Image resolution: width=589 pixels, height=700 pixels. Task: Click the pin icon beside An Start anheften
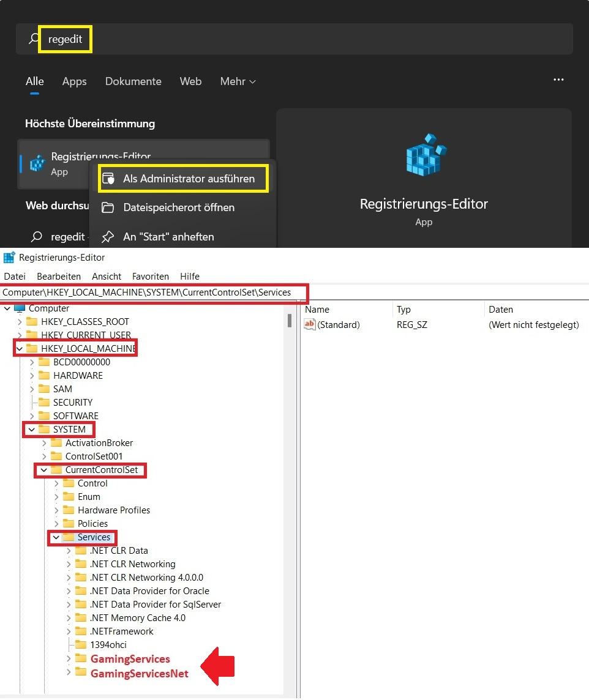(108, 237)
